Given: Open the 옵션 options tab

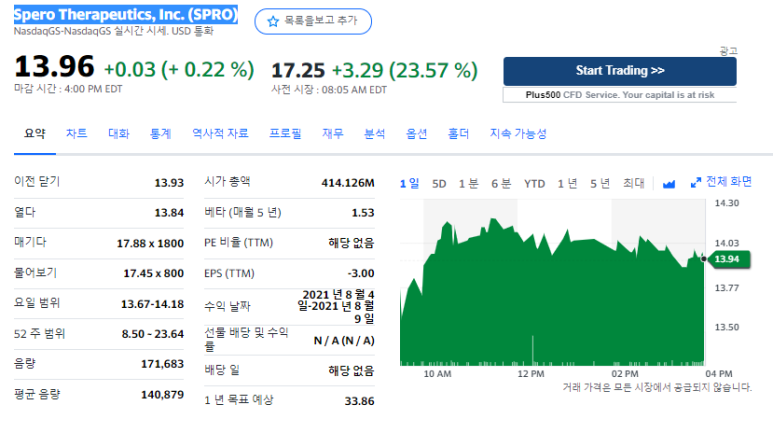Looking at the screenshot, I should 417,134.
